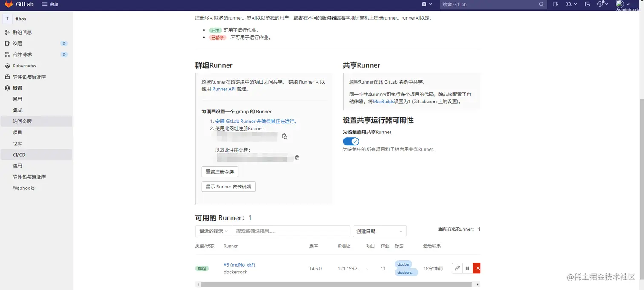Delete runner #6 with red X
Screen dimensions: 644x290
[477, 268]
